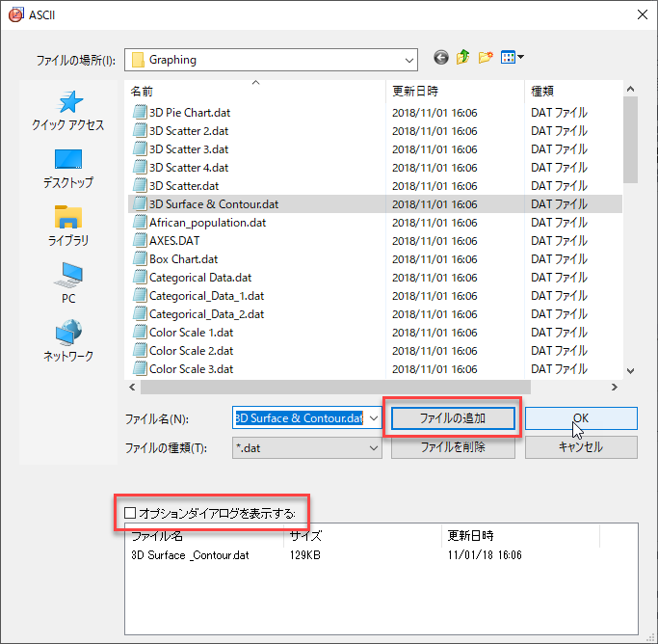
Task: Click file icon of African_population.dat
Action: (x=140, y=223)
